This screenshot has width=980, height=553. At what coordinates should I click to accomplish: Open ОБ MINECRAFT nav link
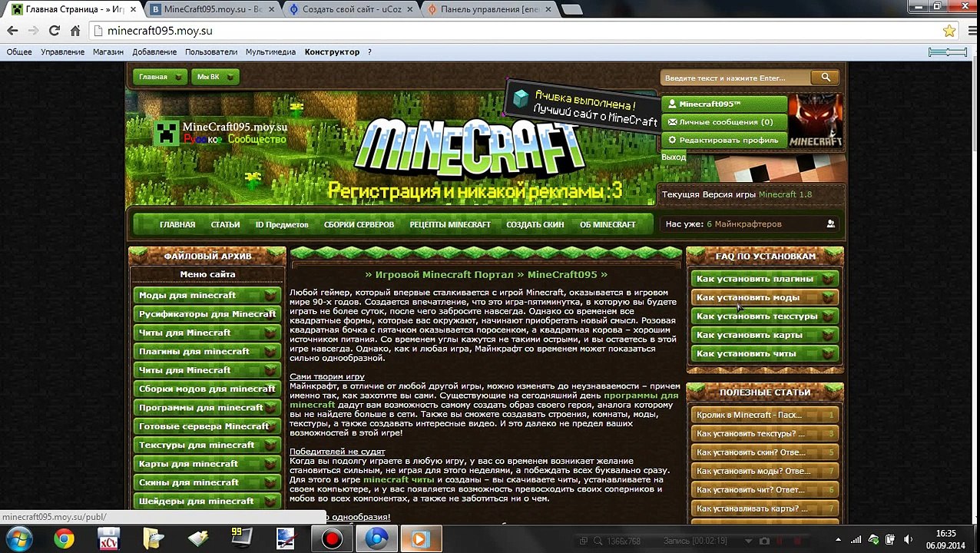coord(608,224)
